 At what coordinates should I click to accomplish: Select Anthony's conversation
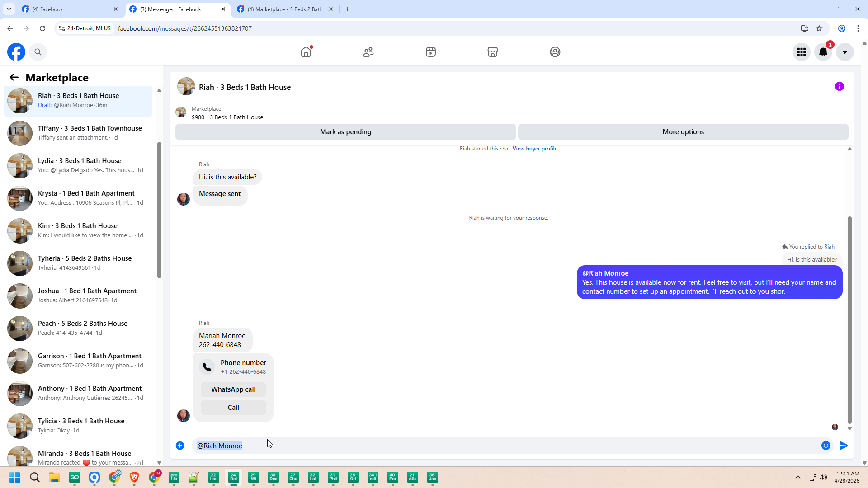(x=78, y=393)
